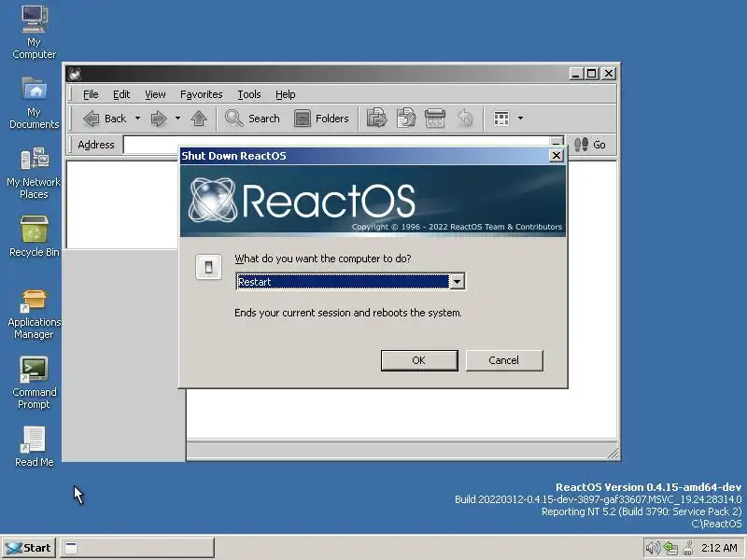Click the power switch icon in dialog
The image size is (747, 560).
coord(208,267)
